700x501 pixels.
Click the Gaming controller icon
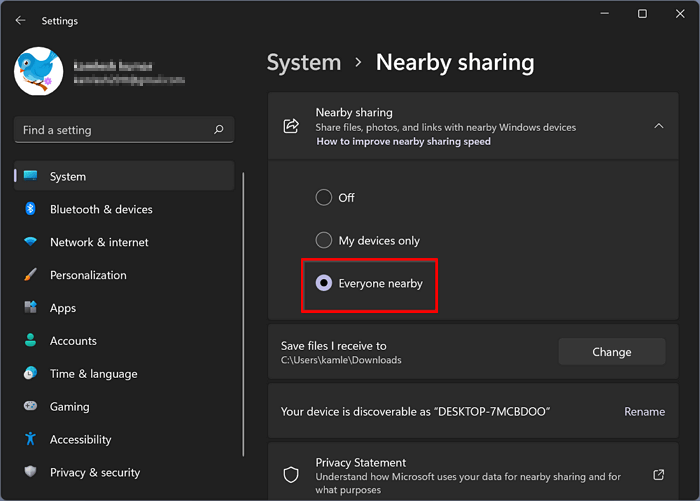tap(30, 407)
